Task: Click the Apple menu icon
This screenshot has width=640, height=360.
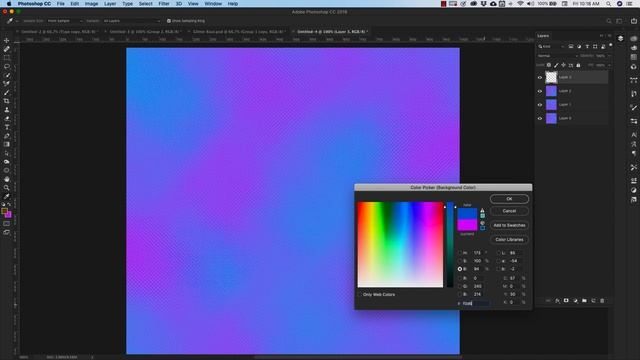Action: 9,4
